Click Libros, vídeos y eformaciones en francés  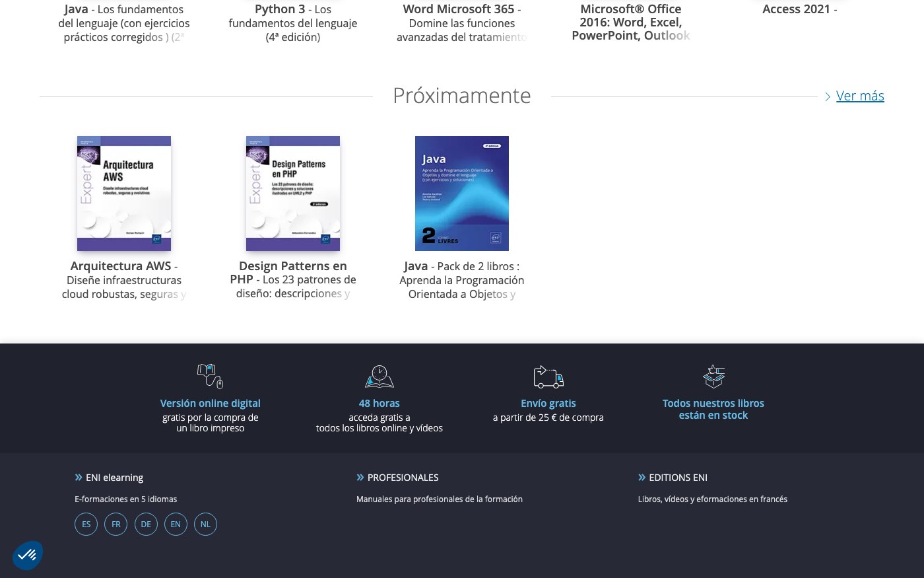(713, 499)
